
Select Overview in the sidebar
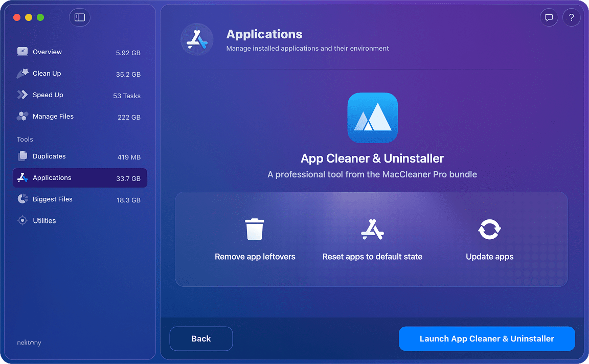tap(47, 52)
